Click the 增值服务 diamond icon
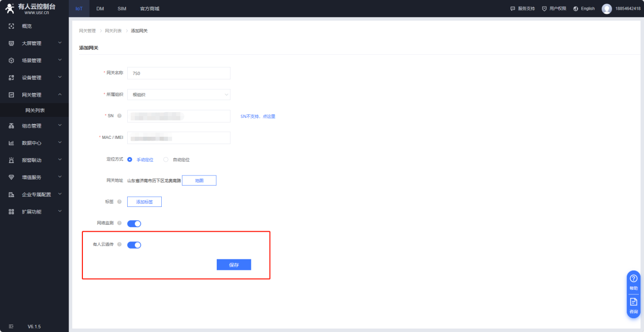The height and width of the screenshot is (332, 644). (11, 177)
